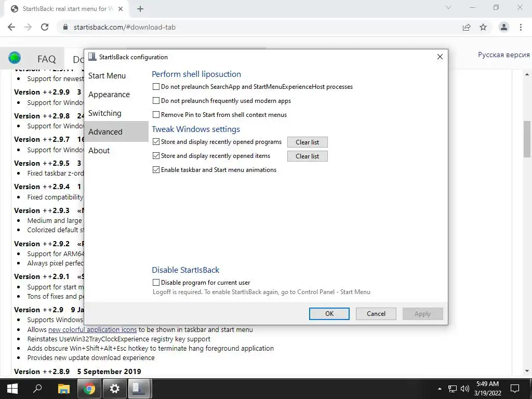Screen dimensions: 532x399
Task: Check 'Do not prelaunch frequently used modern apps'
Action: [156, 101]
